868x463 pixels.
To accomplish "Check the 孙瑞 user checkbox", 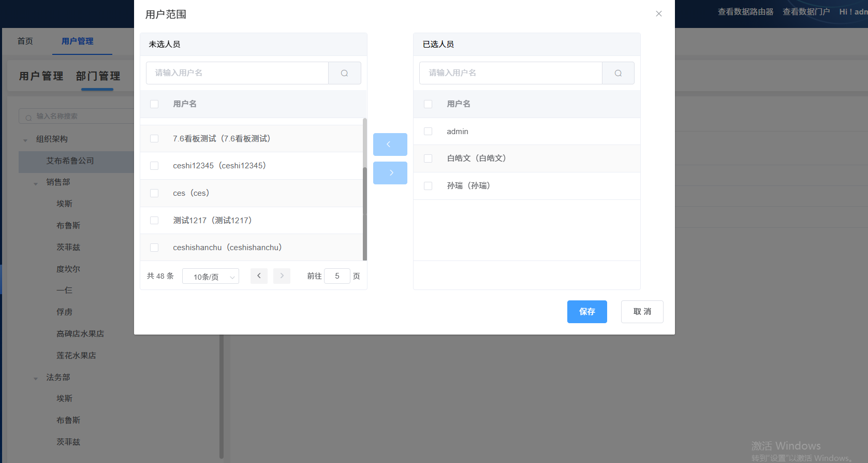I will (428, 186).
